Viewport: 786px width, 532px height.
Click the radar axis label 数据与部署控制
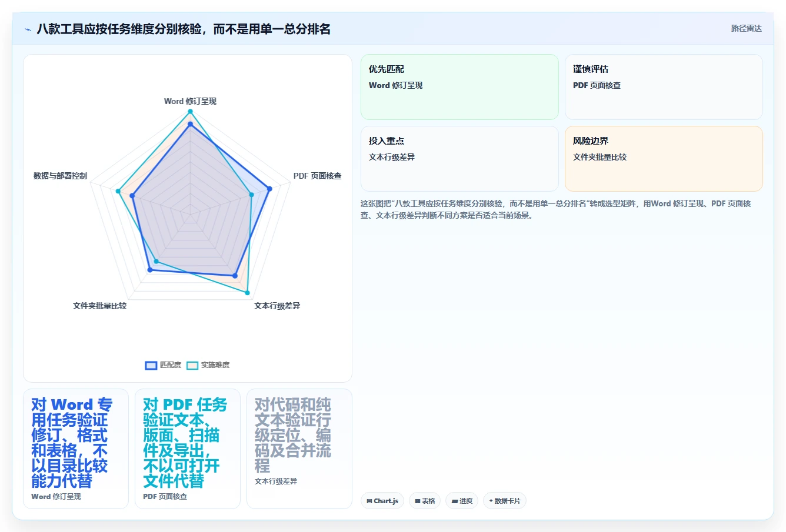coord(60,176)
